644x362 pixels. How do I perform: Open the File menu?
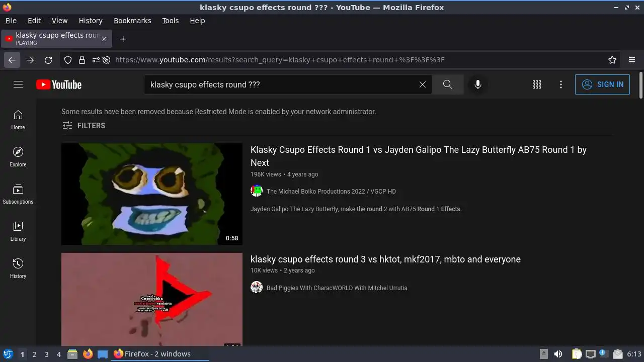click(x=11, y=21)
